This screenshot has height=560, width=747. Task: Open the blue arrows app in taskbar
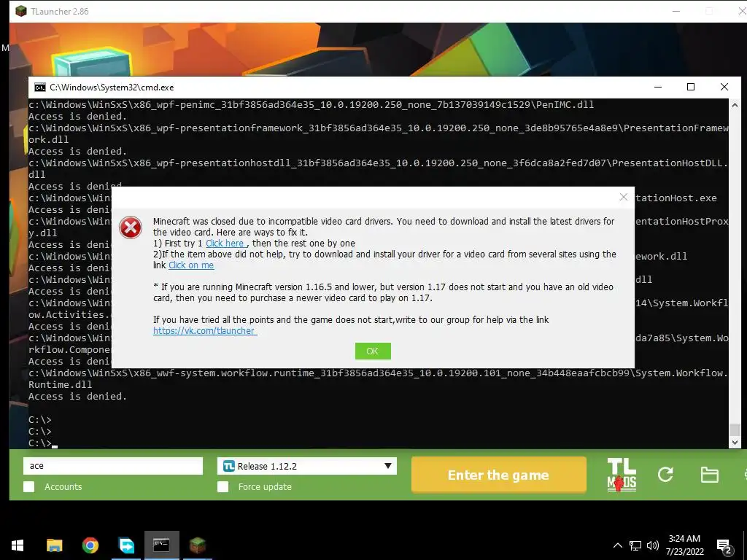point(126,545)
